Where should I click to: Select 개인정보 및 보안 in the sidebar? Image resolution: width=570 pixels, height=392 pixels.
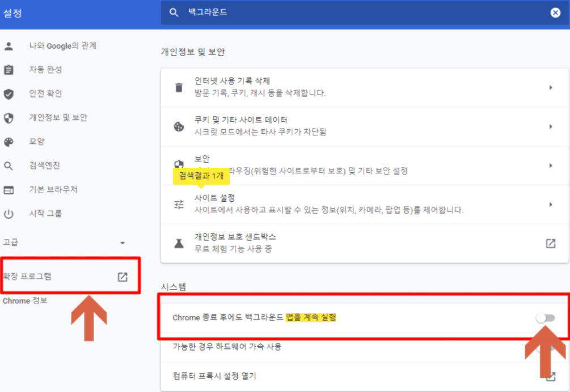click(58, 117)
